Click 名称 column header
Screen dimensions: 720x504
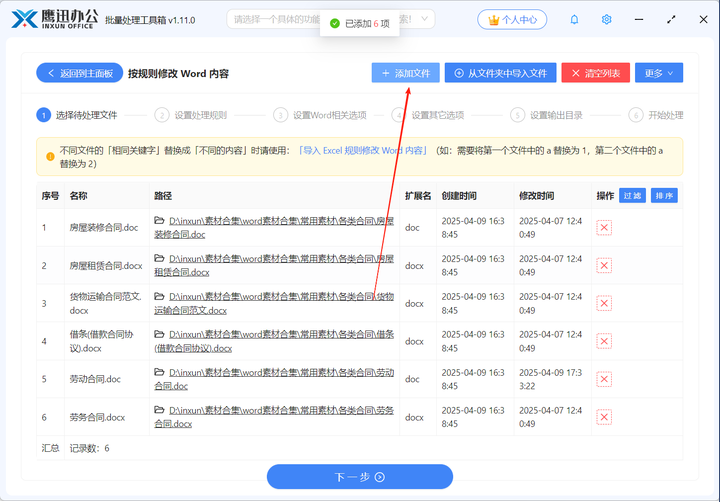79,196
